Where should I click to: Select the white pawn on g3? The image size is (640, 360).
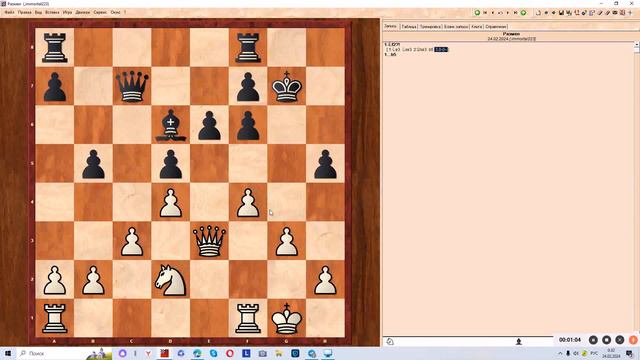click(x=287, y=241)
